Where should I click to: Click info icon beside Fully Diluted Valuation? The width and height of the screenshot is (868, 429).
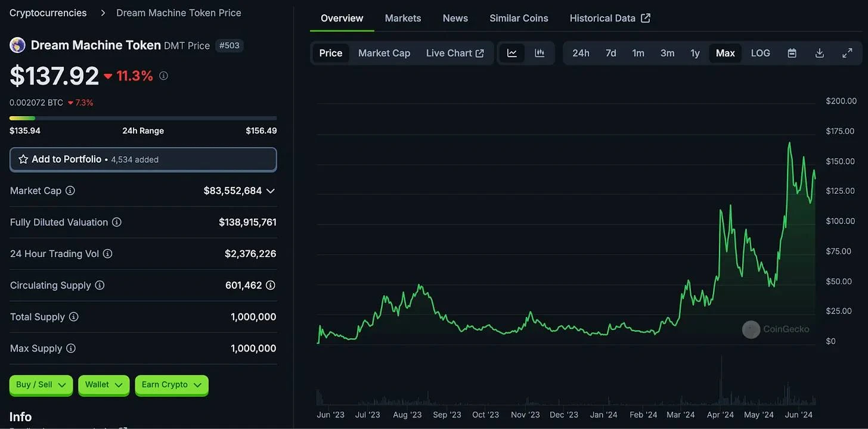tap(117, 222)
